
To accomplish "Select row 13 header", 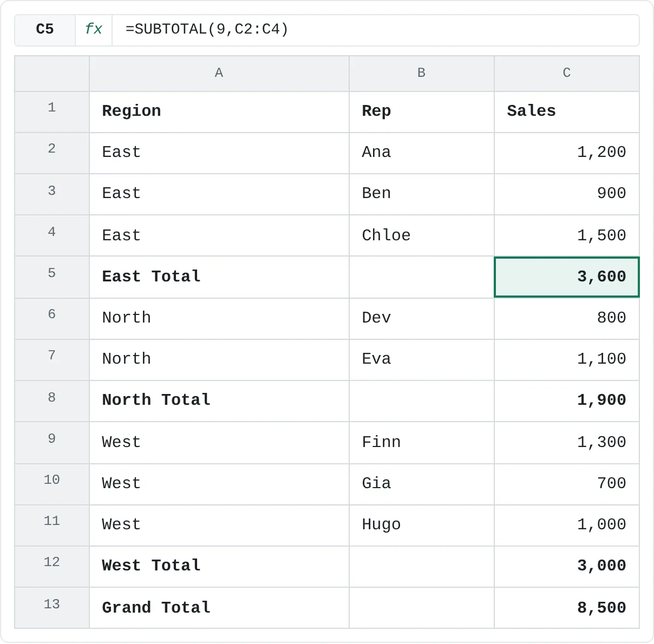I will coord(52,608).
